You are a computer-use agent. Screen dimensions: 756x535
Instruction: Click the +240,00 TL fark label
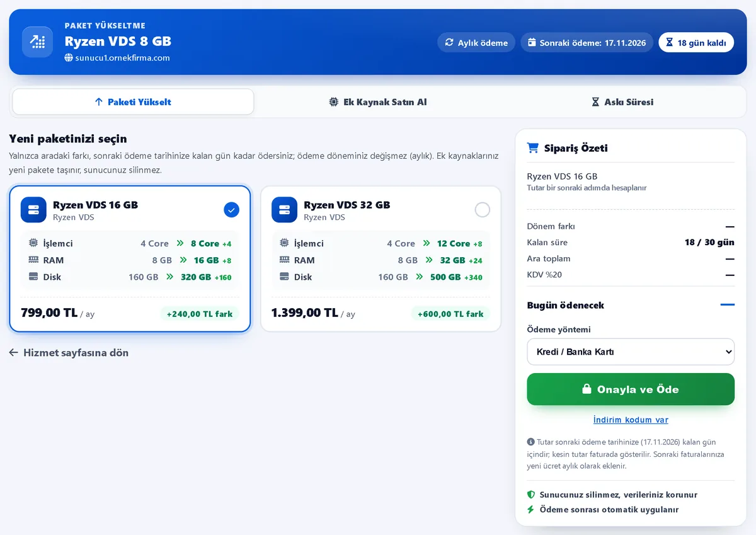click(x=200, y=314)
